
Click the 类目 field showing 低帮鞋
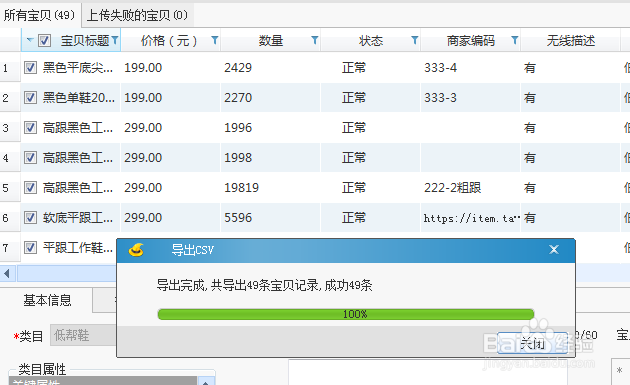point(83,335)
